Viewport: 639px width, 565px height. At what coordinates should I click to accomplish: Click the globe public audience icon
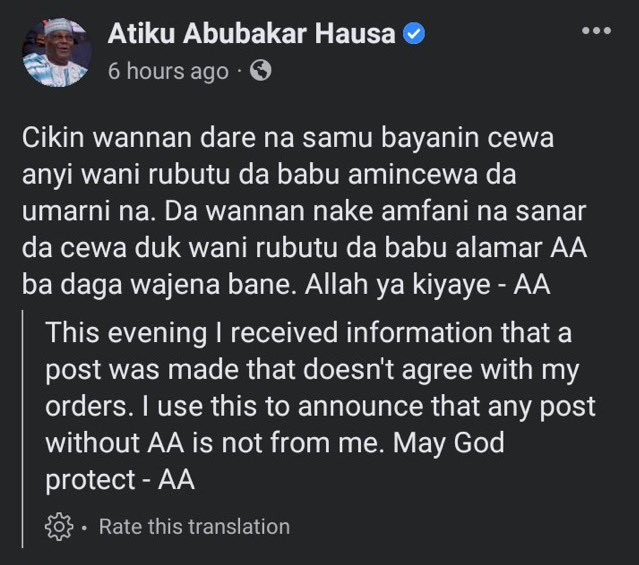(260, 71)
